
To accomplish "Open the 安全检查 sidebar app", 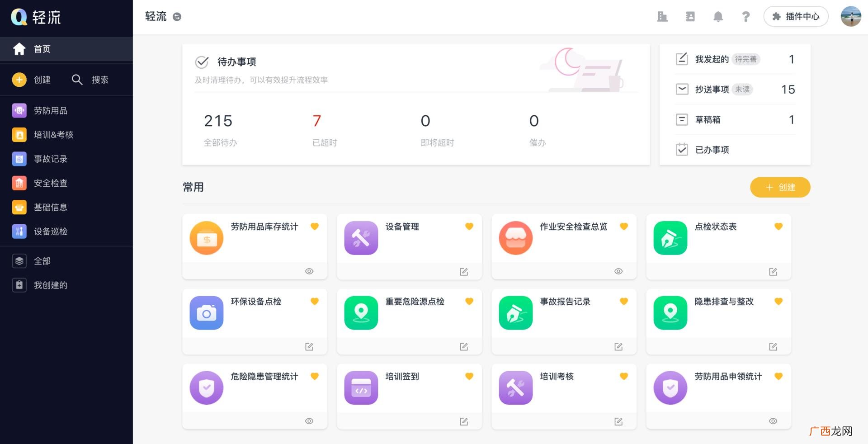I will coord(66,183).
